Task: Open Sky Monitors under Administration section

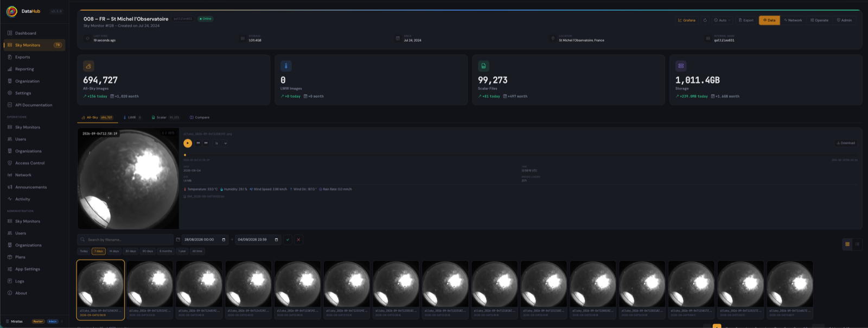Action: (x=34, y=221)
